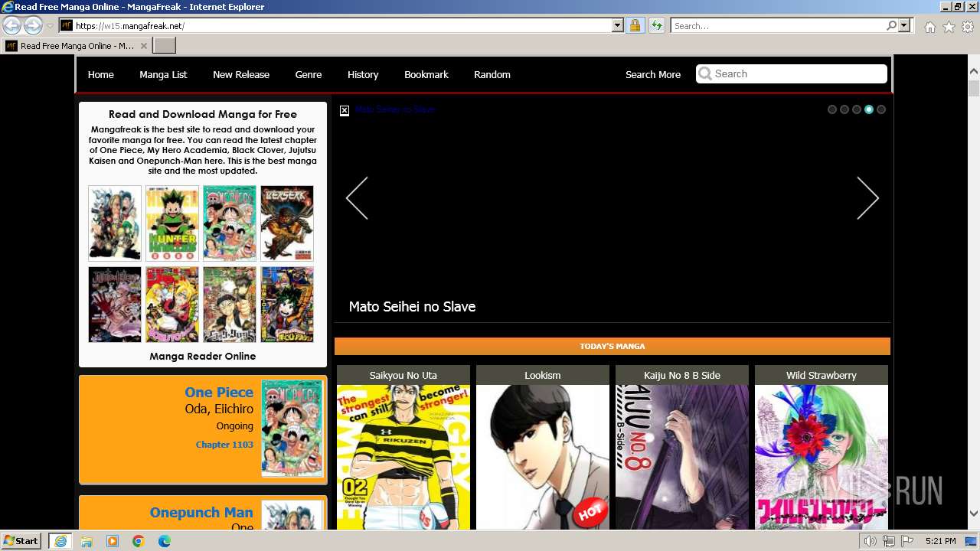Open the Random menu item

pyautogui.click(x=492, y=74)
